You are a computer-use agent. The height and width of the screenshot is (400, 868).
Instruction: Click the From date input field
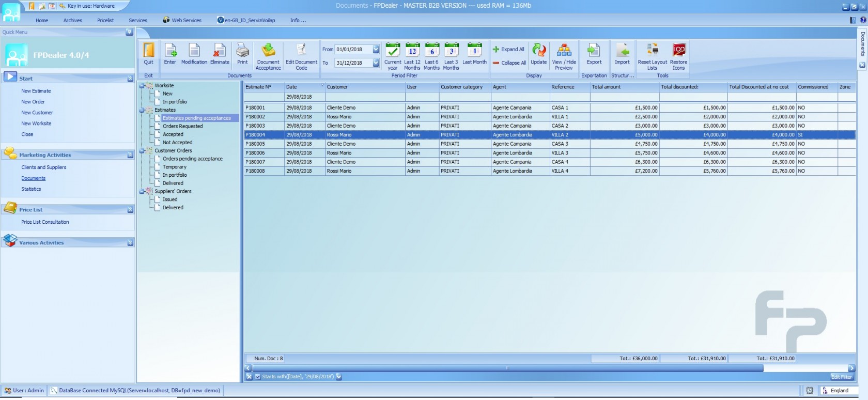pyautogui.click(x=353, y=50)
